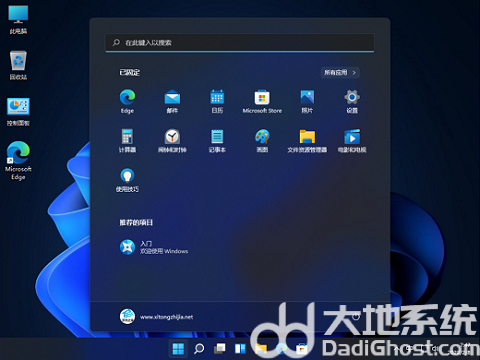Open Edge from pinned apps
The width and height of the screenshot is (480, 360).
pyautogui.click(x=127, y=101)
